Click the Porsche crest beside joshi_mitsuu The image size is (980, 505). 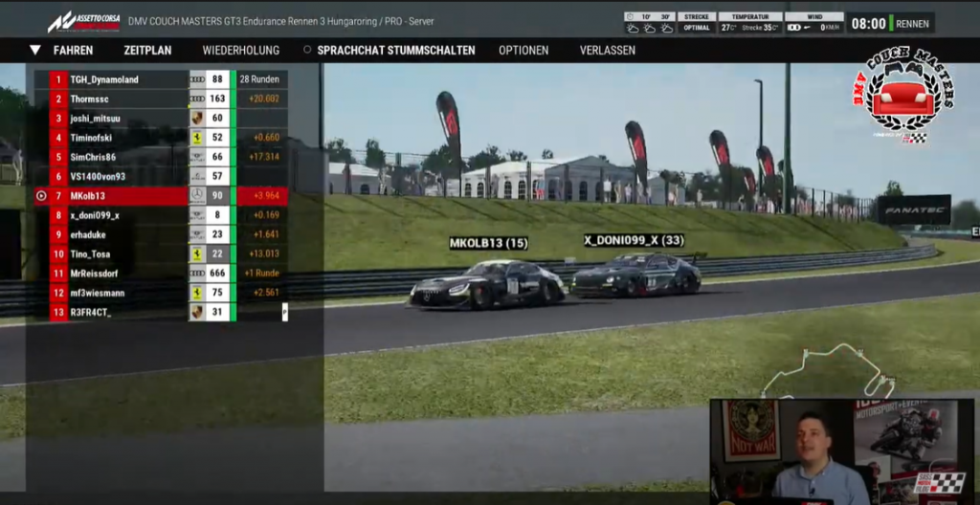click(197, 119)
